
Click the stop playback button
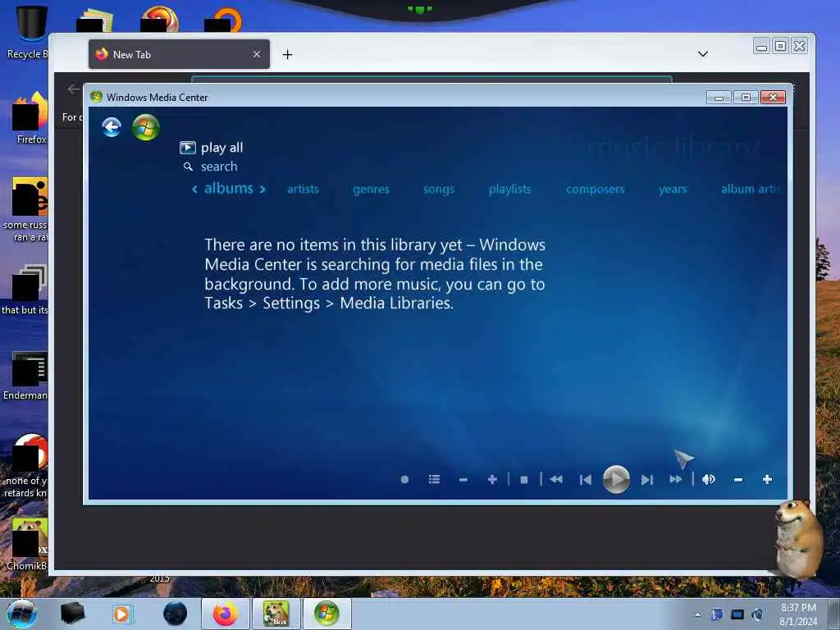[524, 480]
